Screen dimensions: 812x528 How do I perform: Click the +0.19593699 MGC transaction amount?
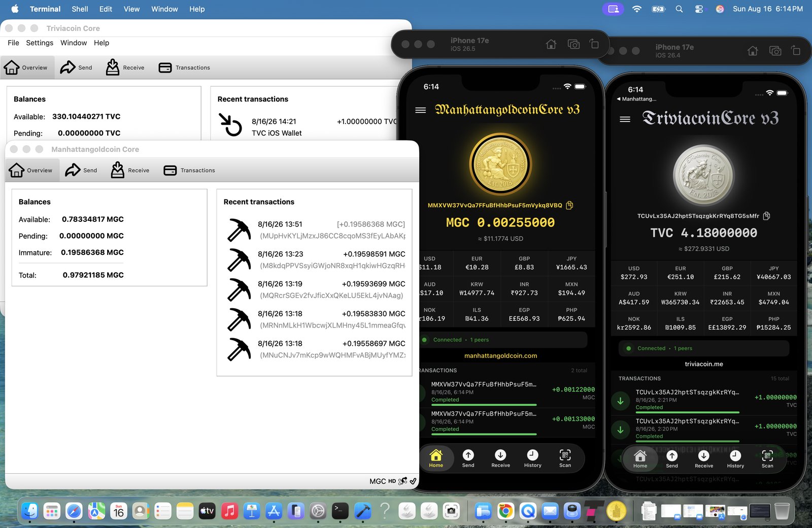click(374, 284)
